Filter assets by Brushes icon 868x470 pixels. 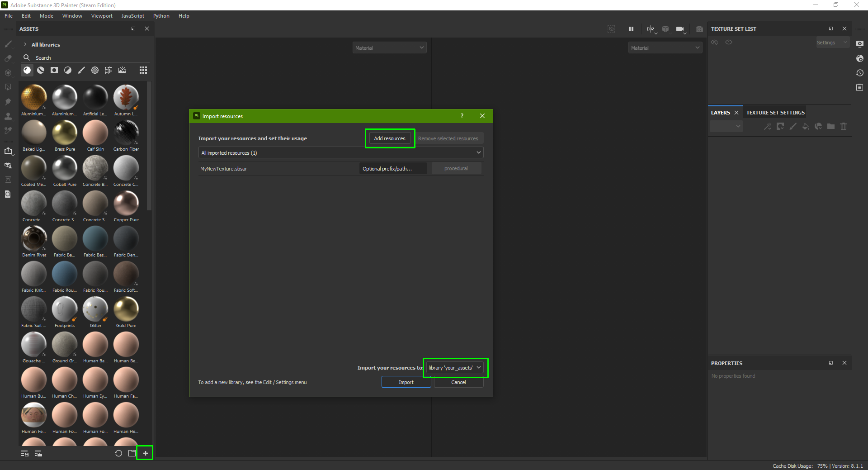click(81, 70)
